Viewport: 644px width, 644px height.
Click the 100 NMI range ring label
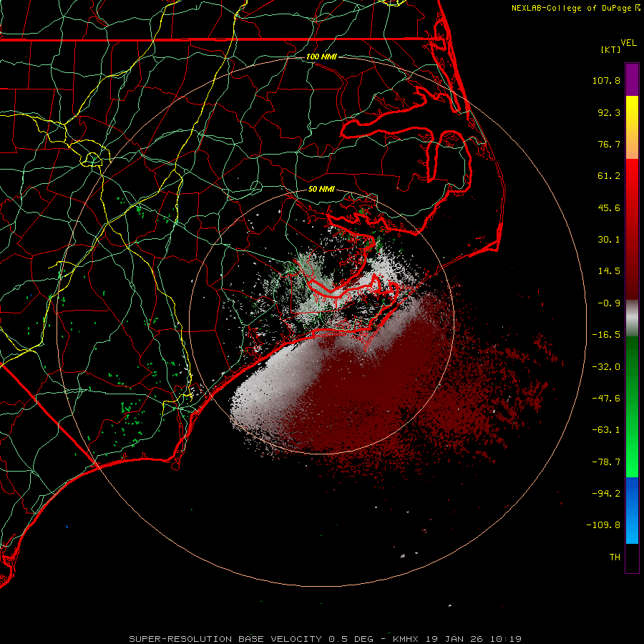(x=321, y=57)
